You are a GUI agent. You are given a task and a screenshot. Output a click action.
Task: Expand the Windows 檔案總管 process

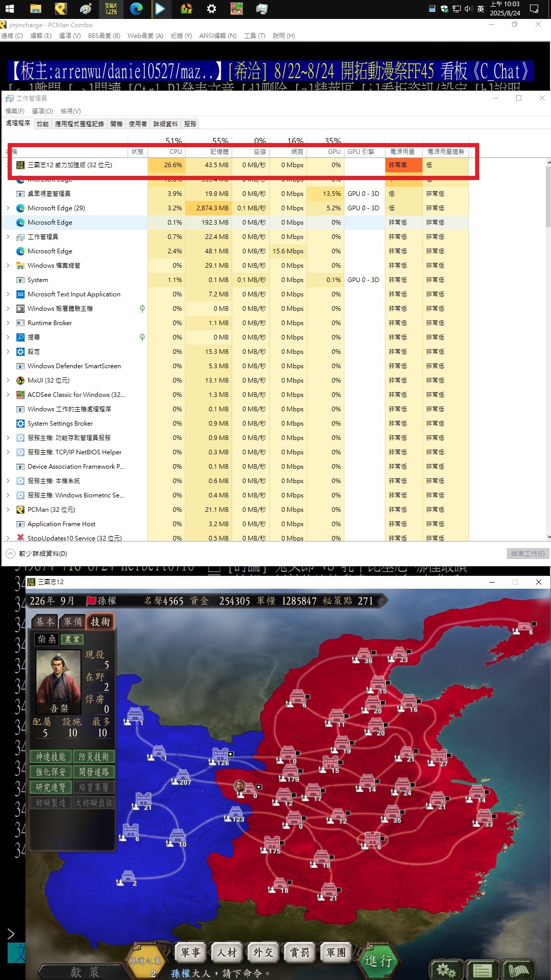click(8, 266)
